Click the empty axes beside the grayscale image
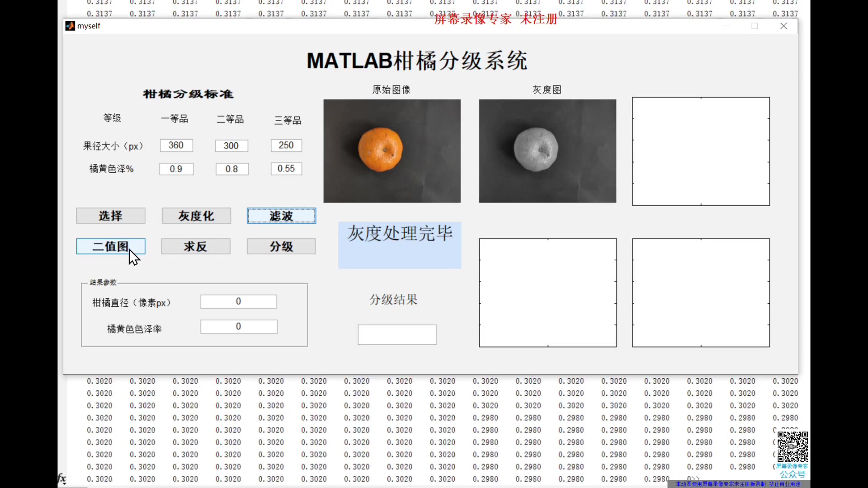Image resolution: width=868 pixels, height=488 pixels. [x=701, y=151]
